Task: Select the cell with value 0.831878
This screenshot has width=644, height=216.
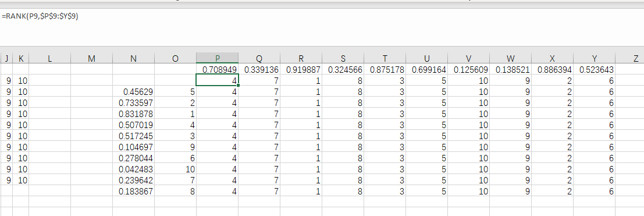Action: click(x=133, y=114)
